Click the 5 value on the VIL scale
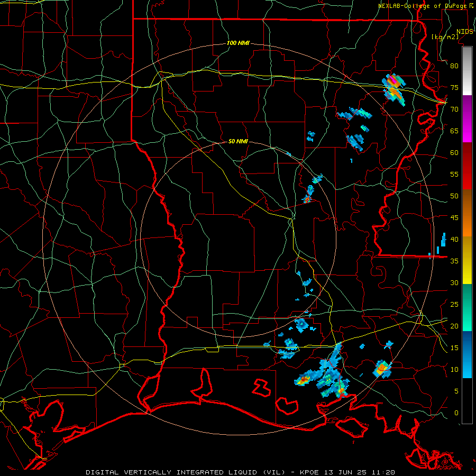Screen dimensions: 476x476 point(456,391)
